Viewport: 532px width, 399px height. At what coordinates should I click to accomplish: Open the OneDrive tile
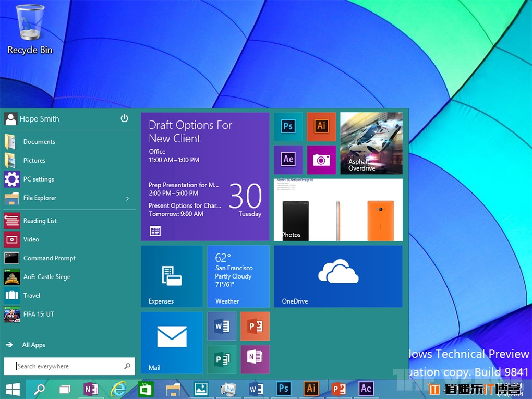point(338,276)
